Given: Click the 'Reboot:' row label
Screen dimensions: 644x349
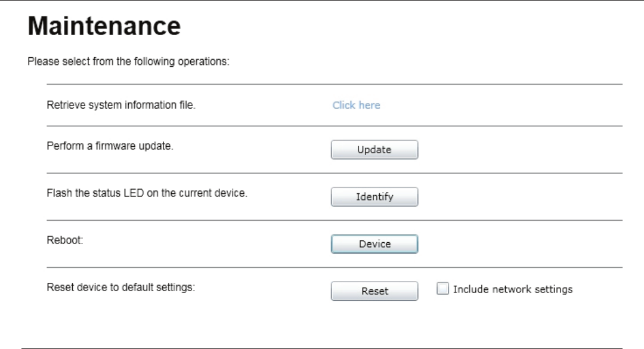Looking at the screenshot, I should click(x=64, y=240).
